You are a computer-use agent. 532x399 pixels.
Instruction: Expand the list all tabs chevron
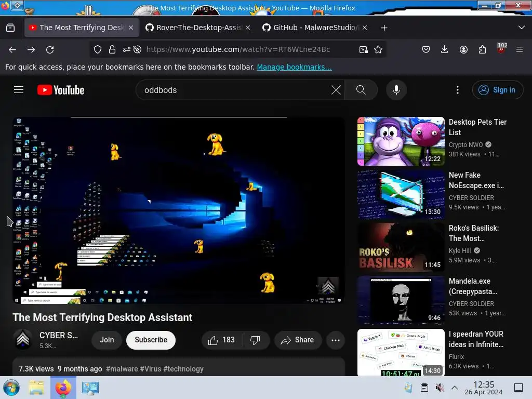tap(522, 28)
